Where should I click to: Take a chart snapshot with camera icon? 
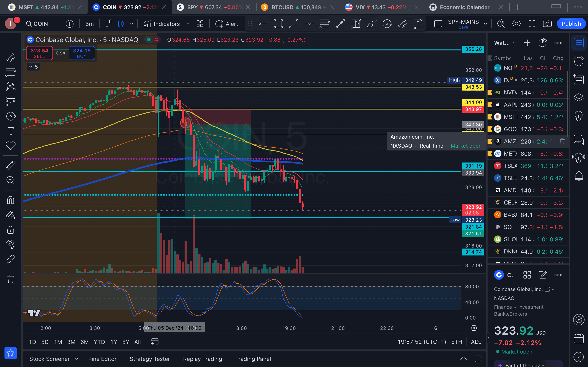pos(547,24)
